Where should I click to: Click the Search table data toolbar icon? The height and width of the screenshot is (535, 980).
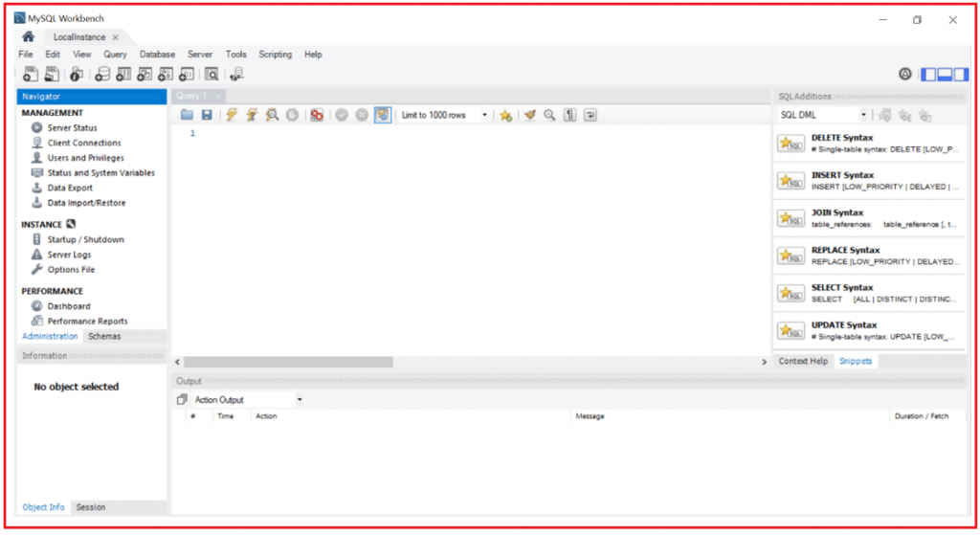[x=212, y=75]
